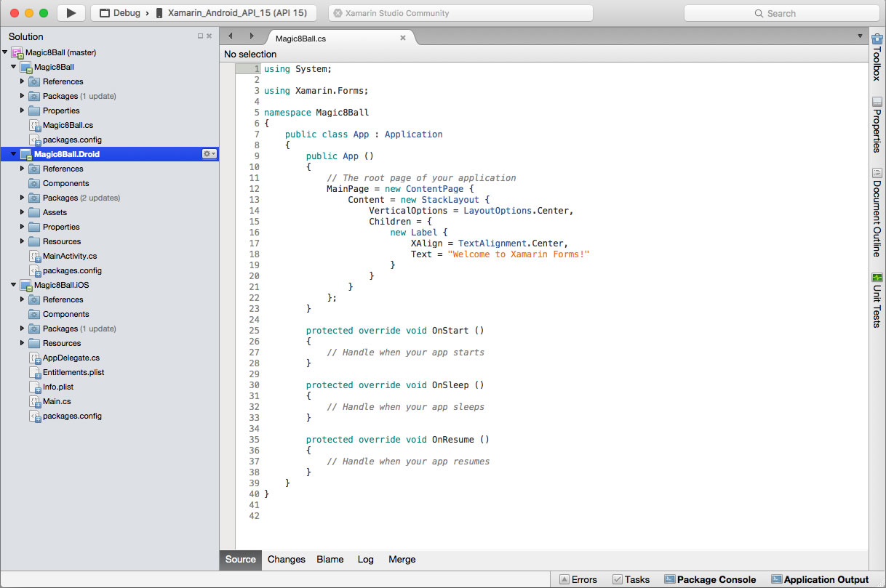Select Magic8Ball.cs file in solution tree
886x588 pixels.
68,125
